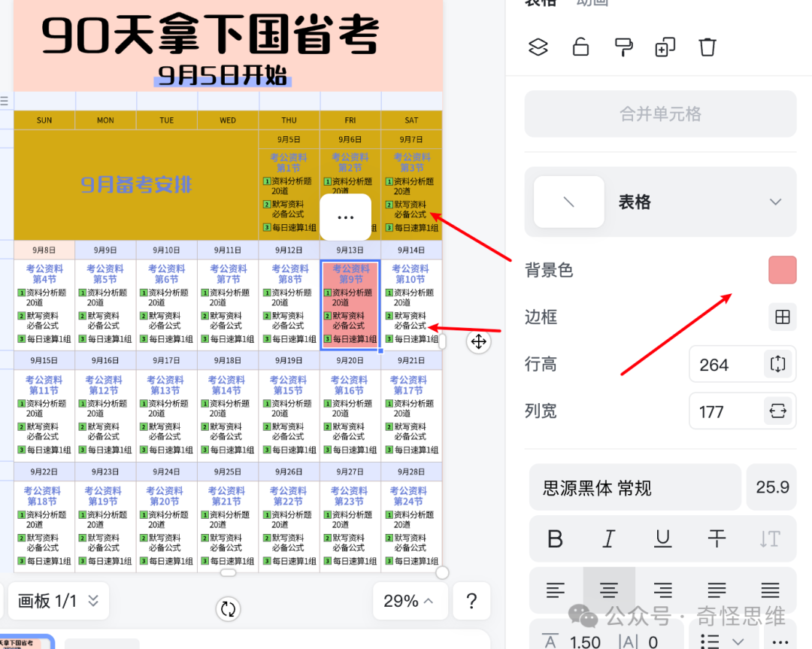Click the refresh rotate icon below table

tap(228, 608)
